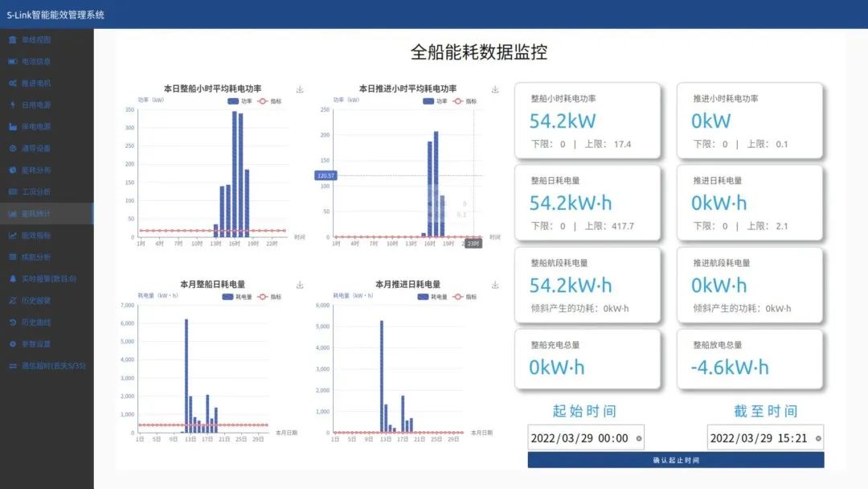The width and height of the screenshot is (868, 489).
Task: Toggle 指标 legend in 本月推进日耗电量 chart
Action: tap(465, 297)
